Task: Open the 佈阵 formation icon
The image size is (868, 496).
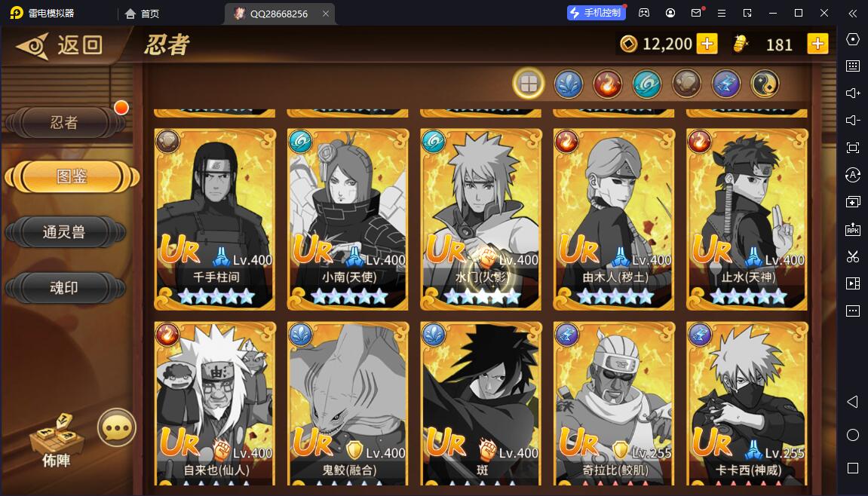Action: click(x=57, y=441)
